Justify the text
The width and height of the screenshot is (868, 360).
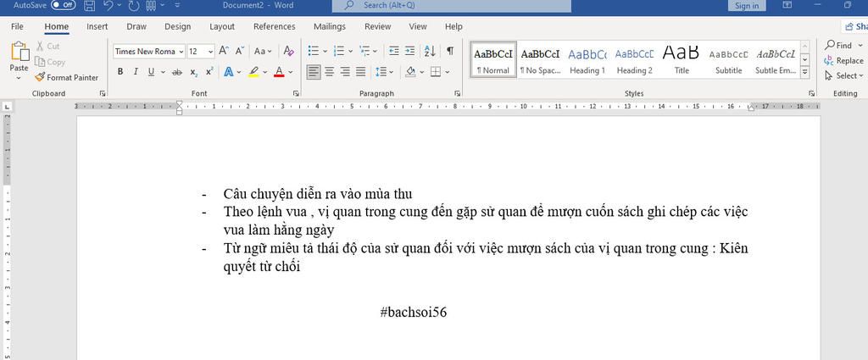[x=360, y=72]
